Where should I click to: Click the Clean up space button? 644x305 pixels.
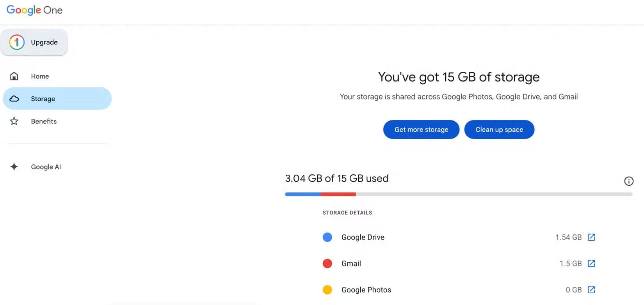coord(499,129)
